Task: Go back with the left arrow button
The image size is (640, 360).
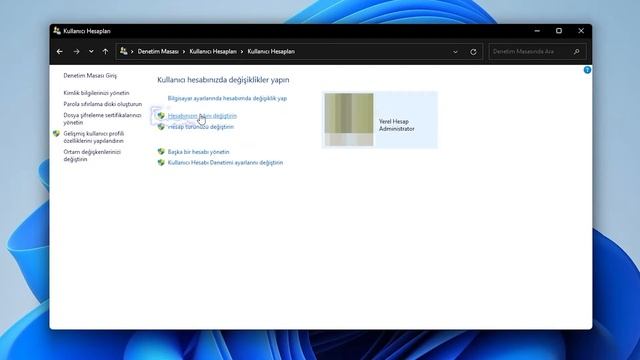Action: (60, 51)
